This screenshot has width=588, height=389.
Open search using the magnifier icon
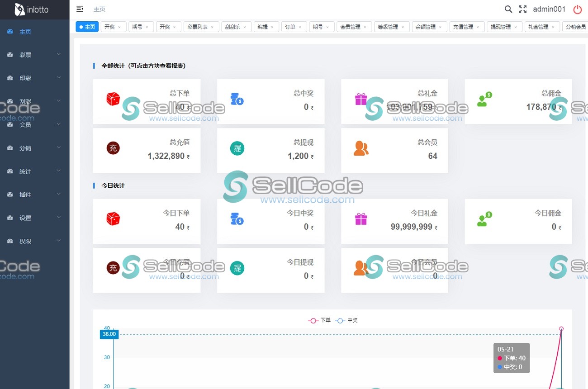(x=508, y=9)
